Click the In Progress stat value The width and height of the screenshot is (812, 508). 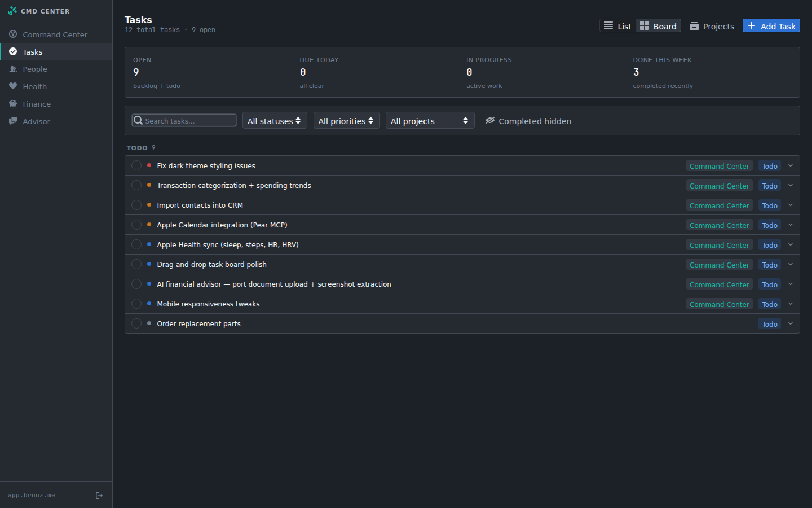pos(469,72)
